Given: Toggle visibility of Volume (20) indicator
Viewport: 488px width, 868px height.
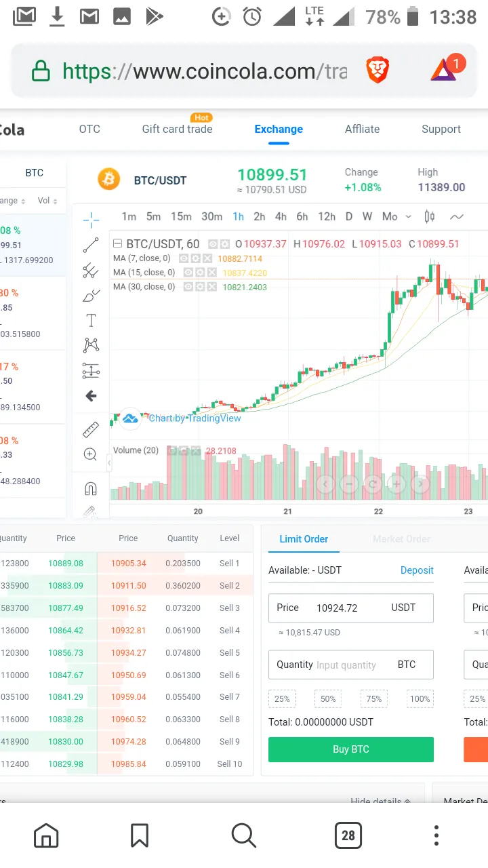Looking at the screenshot, I should click(172, 450).
